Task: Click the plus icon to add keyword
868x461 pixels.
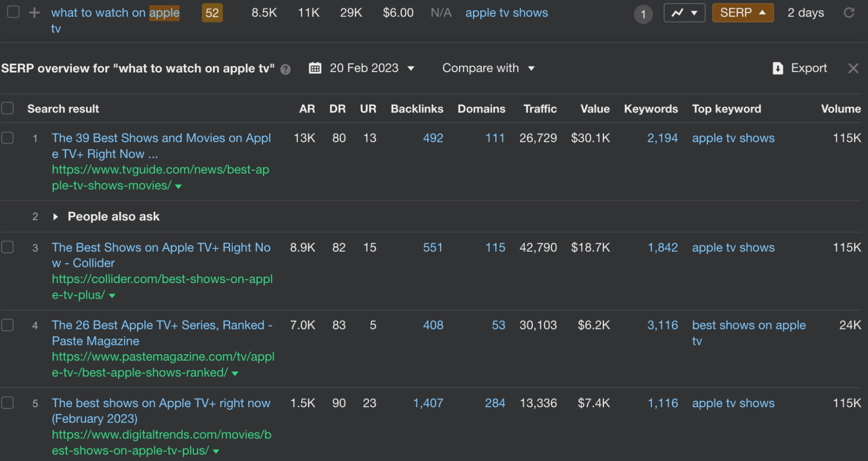Action: click(33, 13)
